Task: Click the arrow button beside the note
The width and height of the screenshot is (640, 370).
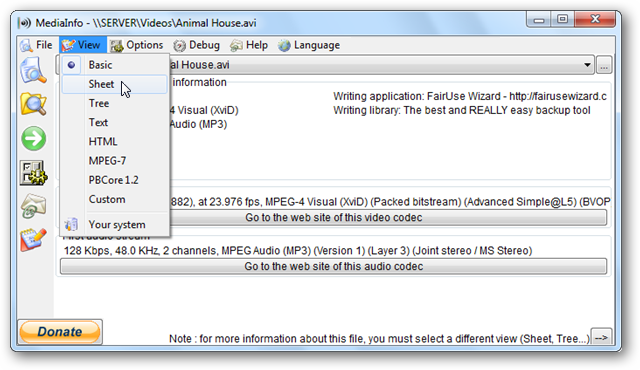Action: [x=601, y=338]
